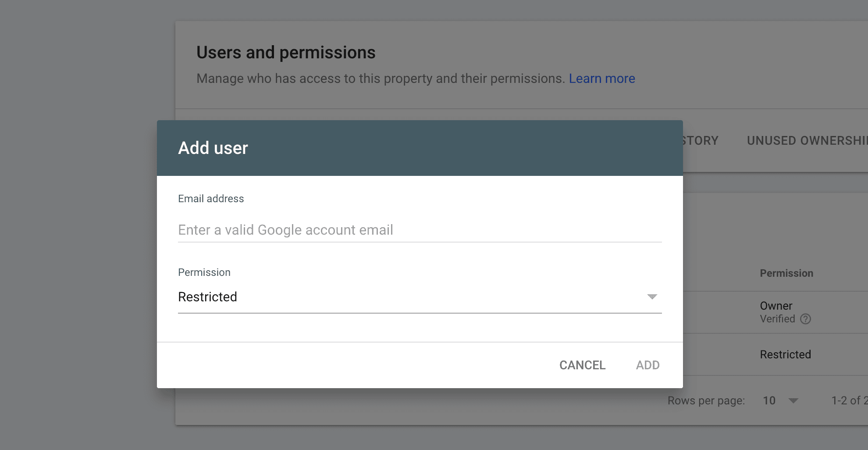Open the Learn more link
This screenshot has height=450, width=868.
(x=602, y=78)
